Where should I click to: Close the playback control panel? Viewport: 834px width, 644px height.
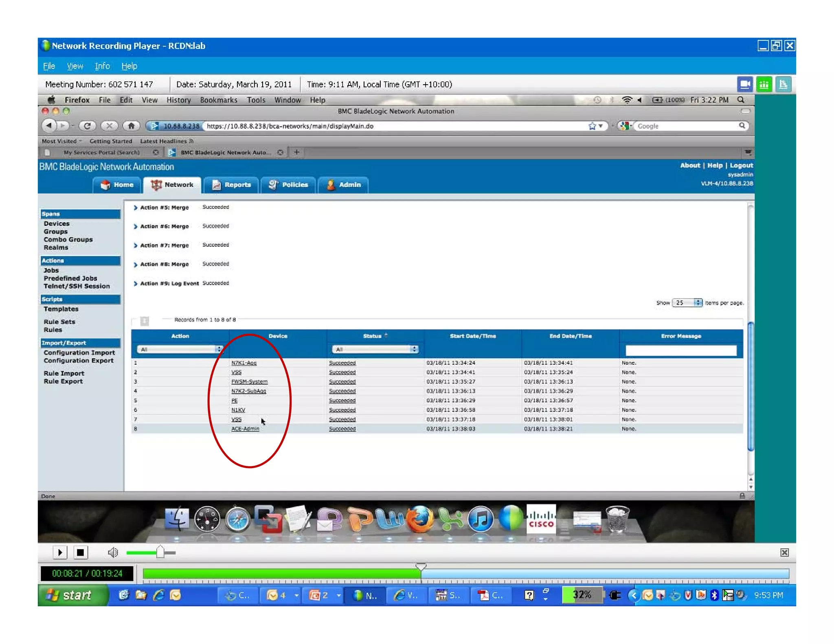pos(784,552)
